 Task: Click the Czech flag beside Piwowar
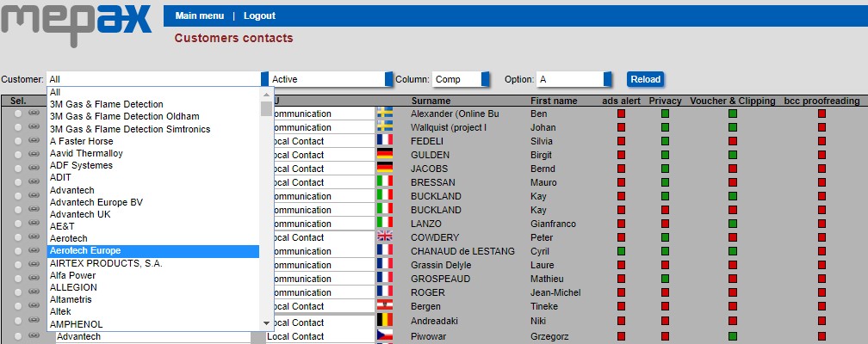point(385,336)
